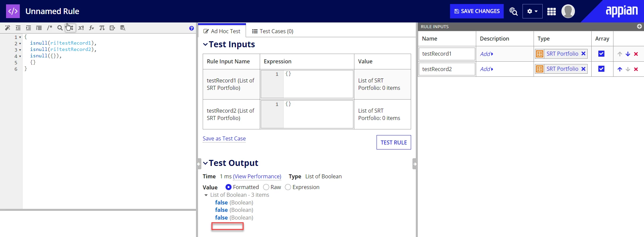The image size is (644, 237).
Task: Click the outdent code icon
Action: pyautogui.click(x=18, y=28)
